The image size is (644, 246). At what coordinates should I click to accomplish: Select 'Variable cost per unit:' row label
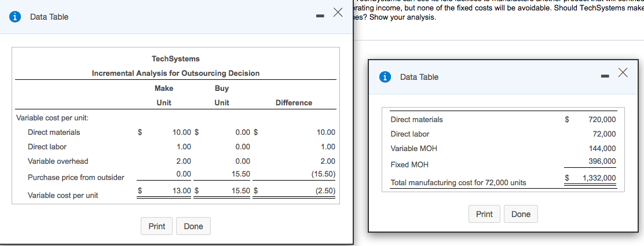tap(52, 118)
